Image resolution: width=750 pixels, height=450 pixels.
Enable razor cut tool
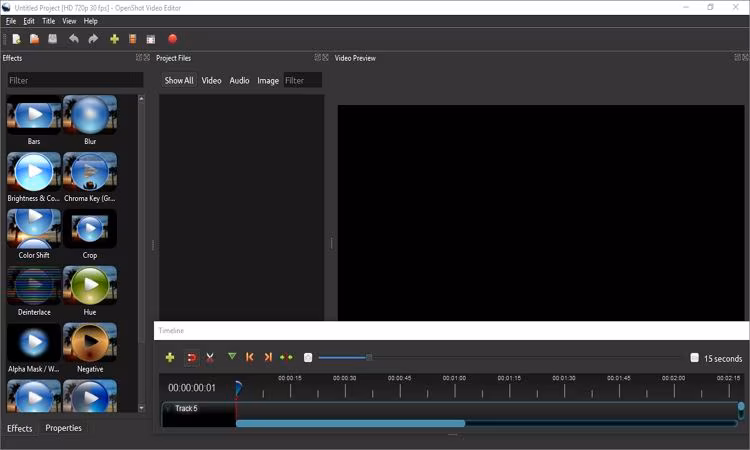pyautogui.click(x=210, y=358)
